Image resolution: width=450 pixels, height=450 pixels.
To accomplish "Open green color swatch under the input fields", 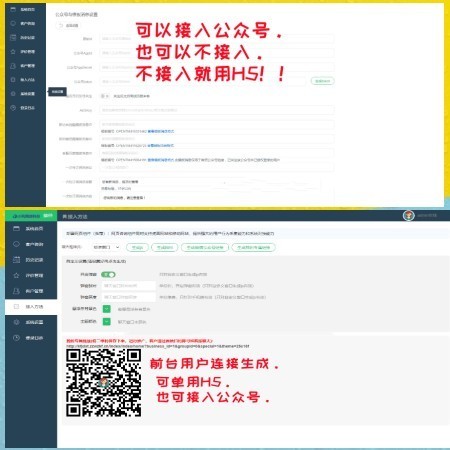I will tap(106, 309).
